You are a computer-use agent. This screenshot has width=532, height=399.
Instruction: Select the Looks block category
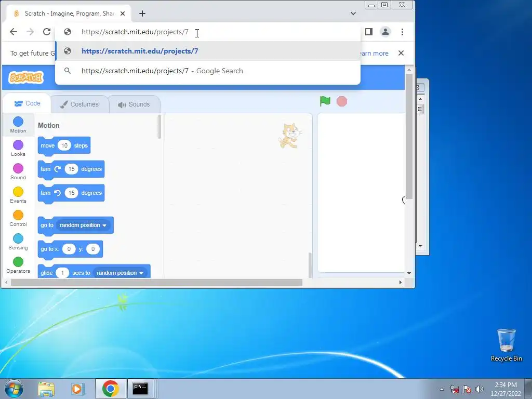point(18,148)
